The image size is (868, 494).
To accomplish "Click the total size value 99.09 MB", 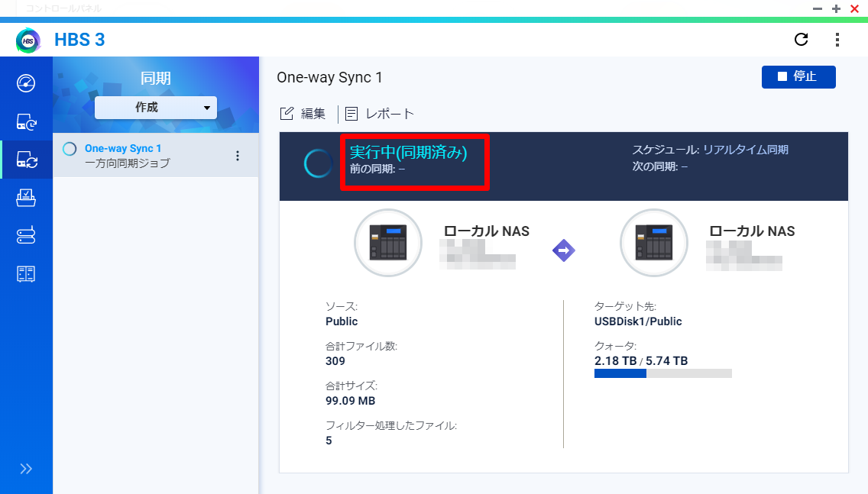I will click(x=351, y=401).
